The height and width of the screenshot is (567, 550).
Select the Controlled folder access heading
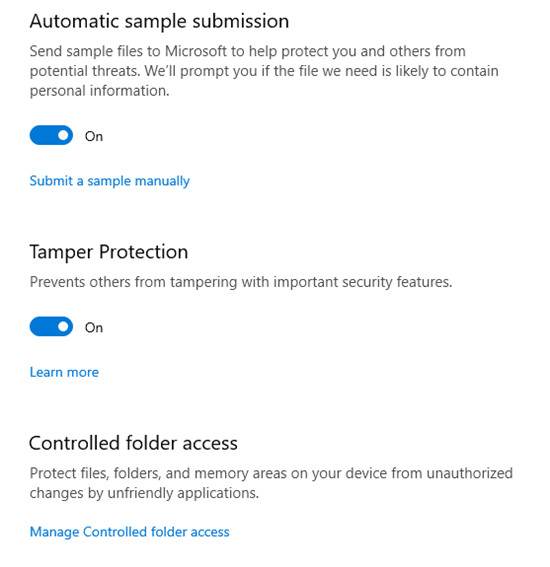pyautogui.click(x=133, y=443)
